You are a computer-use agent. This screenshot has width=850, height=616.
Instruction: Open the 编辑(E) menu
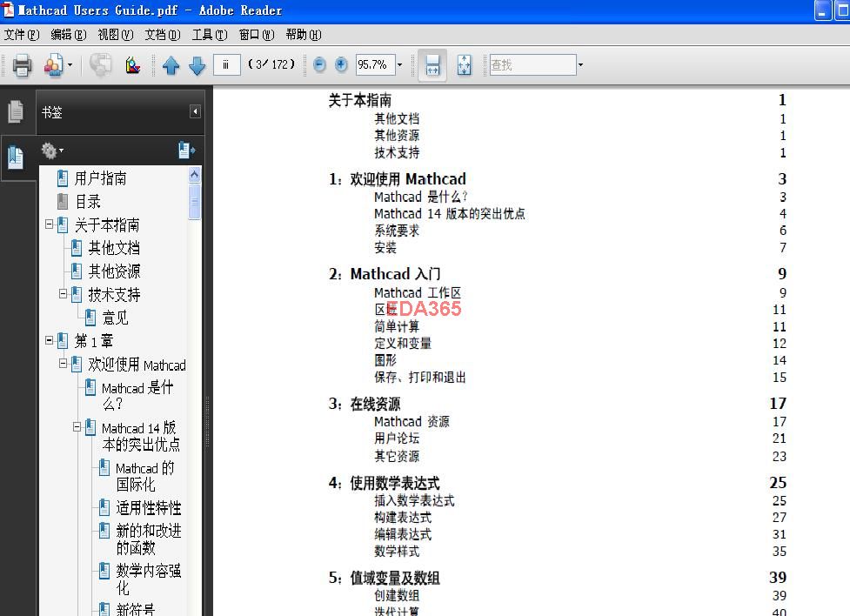[69, 35]
